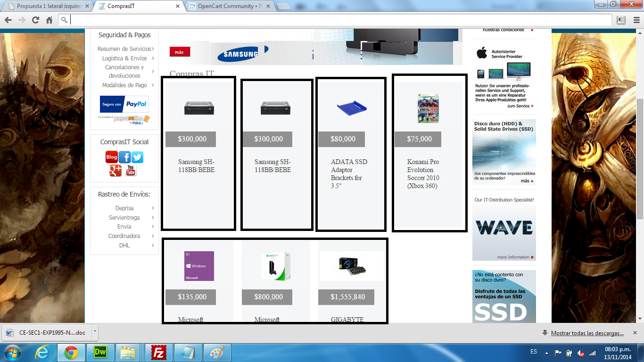Click the more Information link under WAVE
The image size is (644, 362).
tap(516, 257)
